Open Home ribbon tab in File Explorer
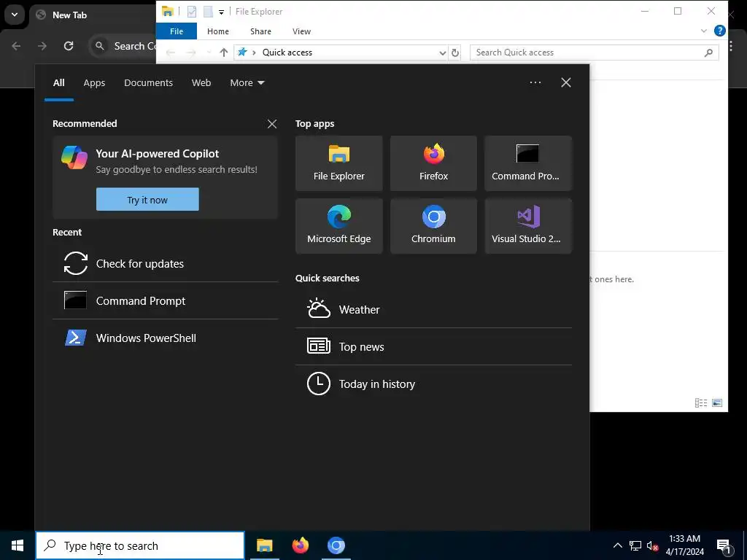This screenshot has width=747, height=560. tap(217, 31)
